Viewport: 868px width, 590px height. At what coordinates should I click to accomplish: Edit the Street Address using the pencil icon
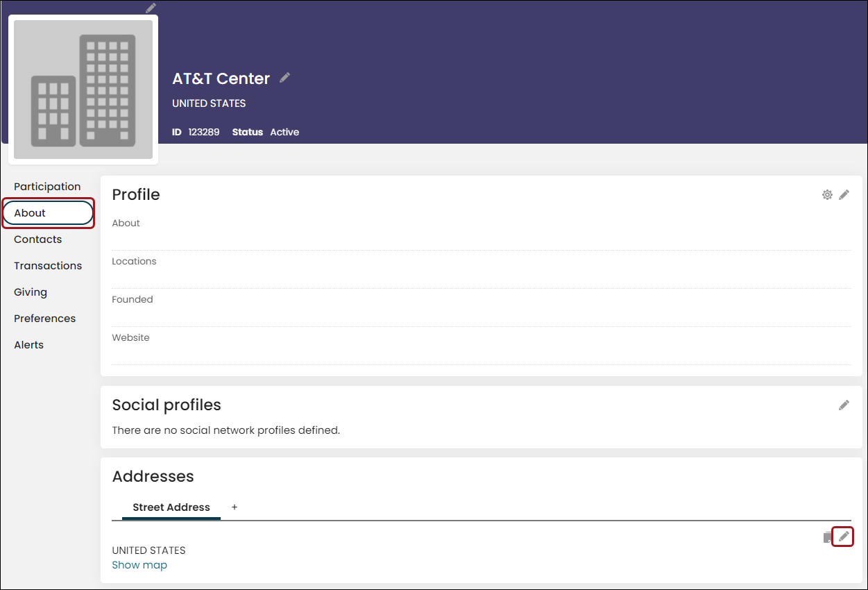point(843,537)
